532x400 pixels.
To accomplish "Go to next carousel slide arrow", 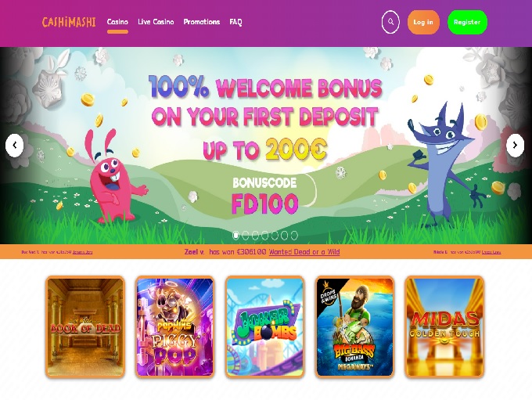I will pos(515,146).
